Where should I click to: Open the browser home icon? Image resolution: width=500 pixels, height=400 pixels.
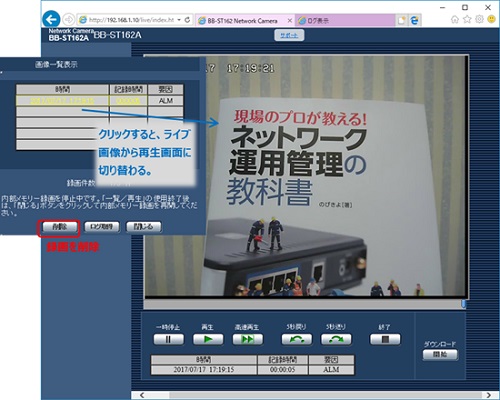pyautogui.click(x=455, y=19)
